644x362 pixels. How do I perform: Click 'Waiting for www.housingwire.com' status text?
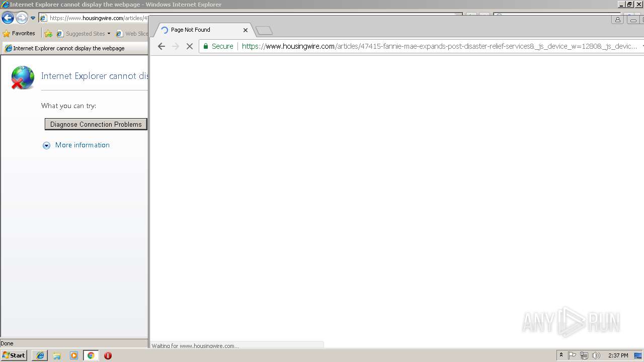point(195,346)
